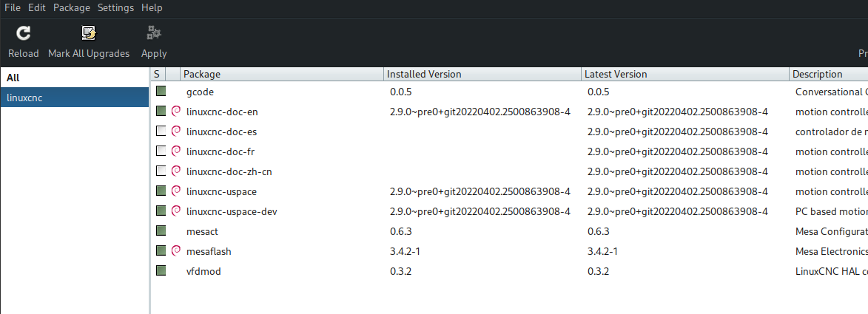Select the mesact package name
The image size is (868, 314).
[x=202, y=231]
